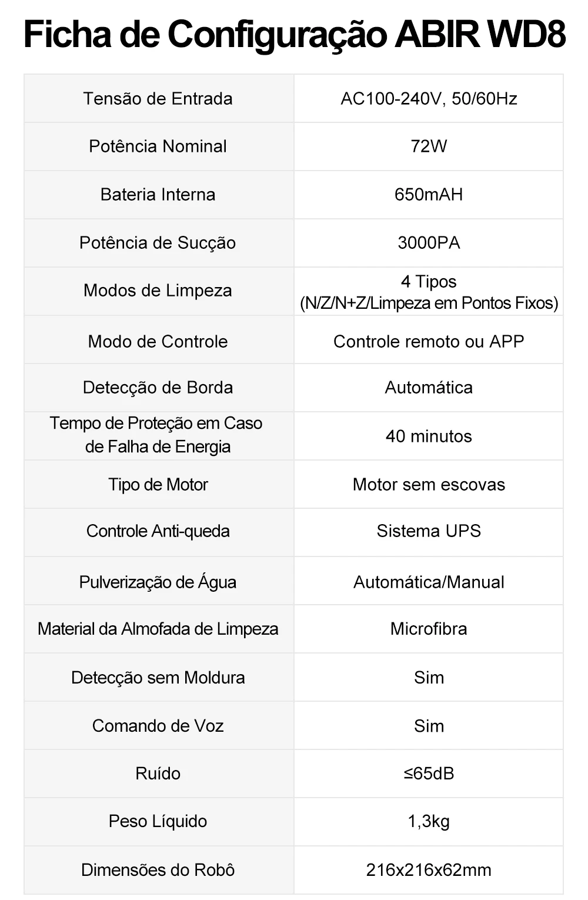The image size is (588, 900).
Task: Select the Potência de Sucção label
Action: (x=158, y=242)
